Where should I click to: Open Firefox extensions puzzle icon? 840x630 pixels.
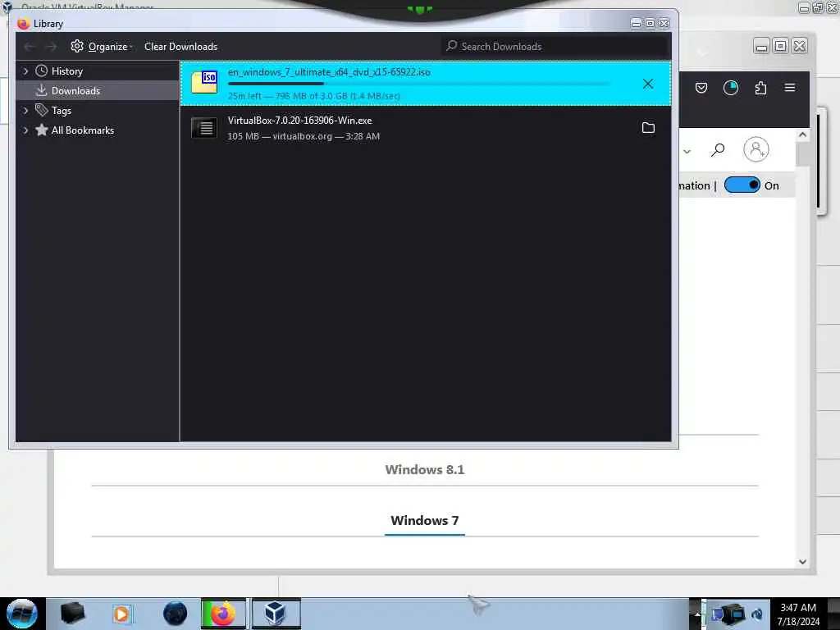tap(760, 88)
